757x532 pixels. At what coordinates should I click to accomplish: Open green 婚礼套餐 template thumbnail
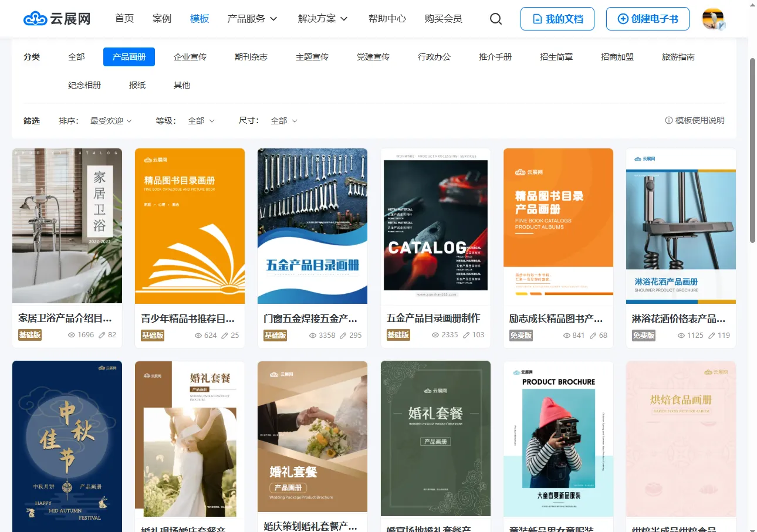click(x=435, y=439)
